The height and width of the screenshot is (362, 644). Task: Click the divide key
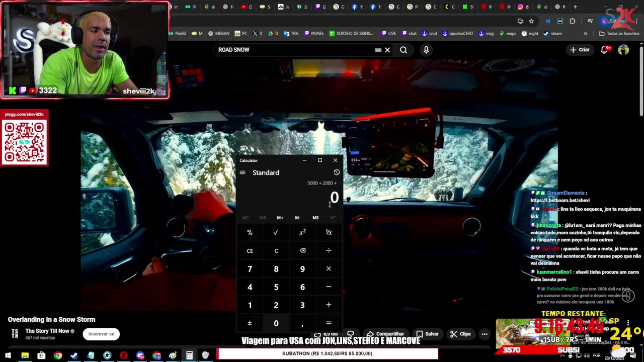point(329,250)
